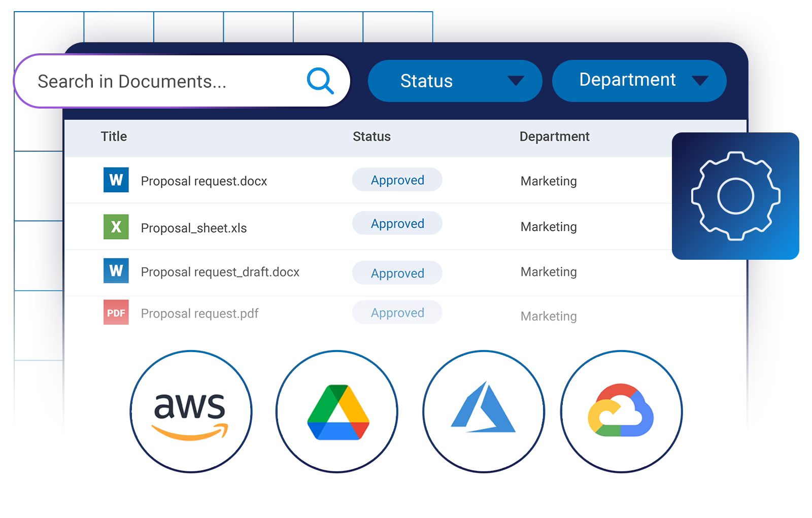Click the magnifying glass search icon
The image size is (812, 518).
point(320,81)
